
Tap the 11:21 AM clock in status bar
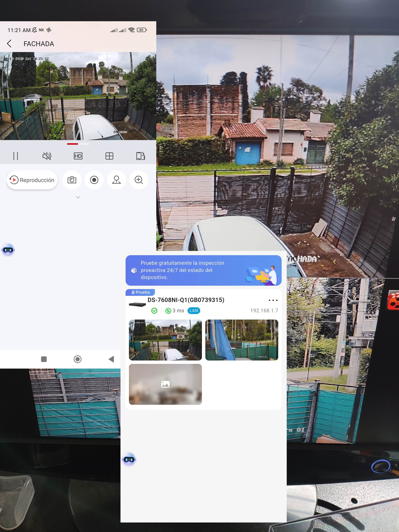point(19,30)
